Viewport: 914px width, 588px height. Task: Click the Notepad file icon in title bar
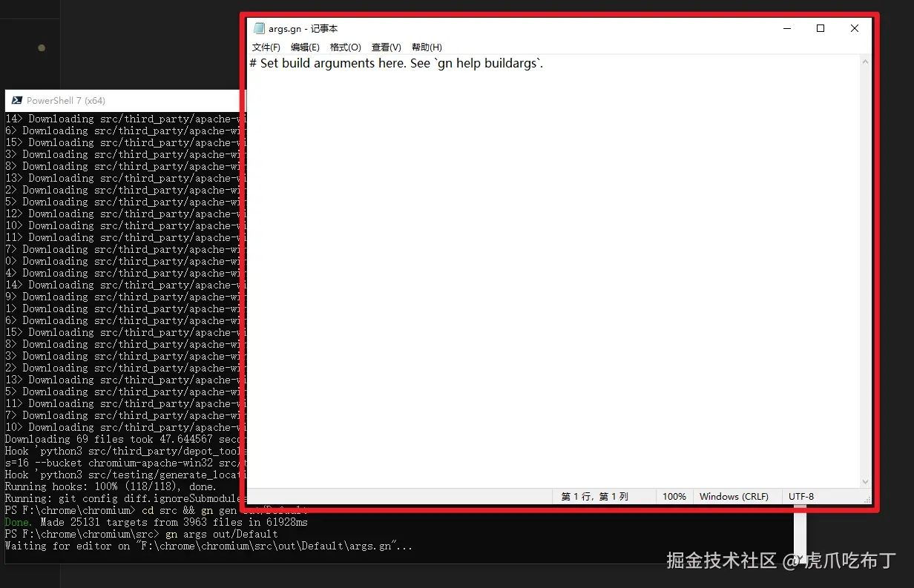click(259, 28)
